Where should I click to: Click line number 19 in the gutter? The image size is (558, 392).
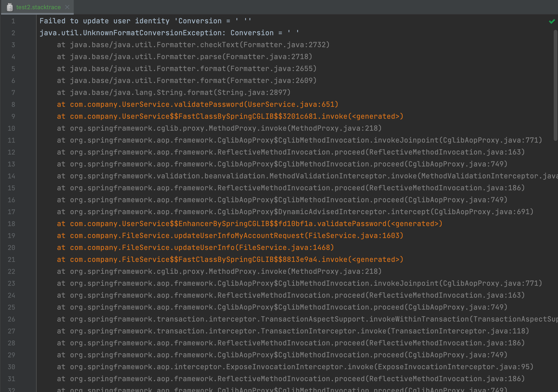11,236
